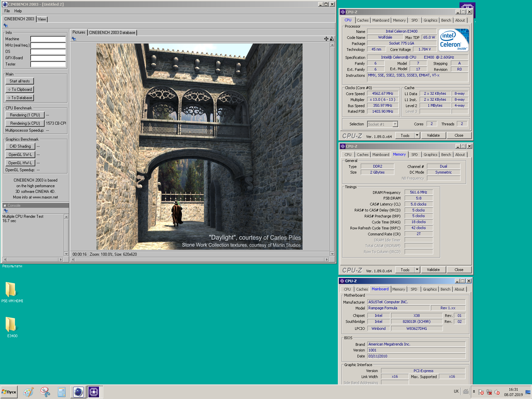Click the Show Desktop icon beside the clock
This screenshot has width=532, height=399.
528,392
